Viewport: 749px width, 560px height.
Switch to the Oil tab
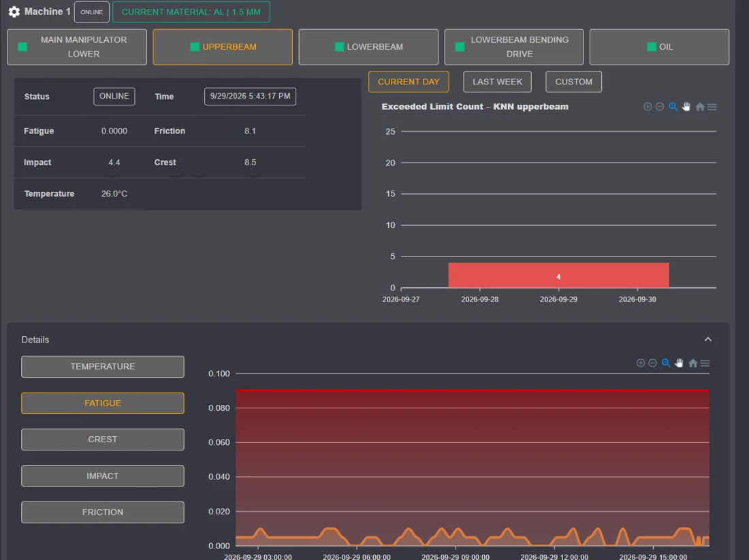point(659,47)
